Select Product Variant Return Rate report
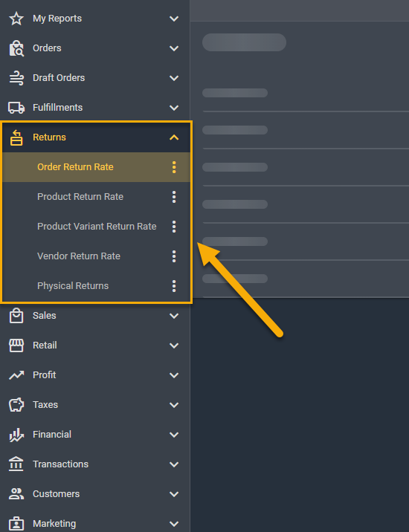Viewport: 409px width, 532px height. pyautogui.click(x=97, y=227)
